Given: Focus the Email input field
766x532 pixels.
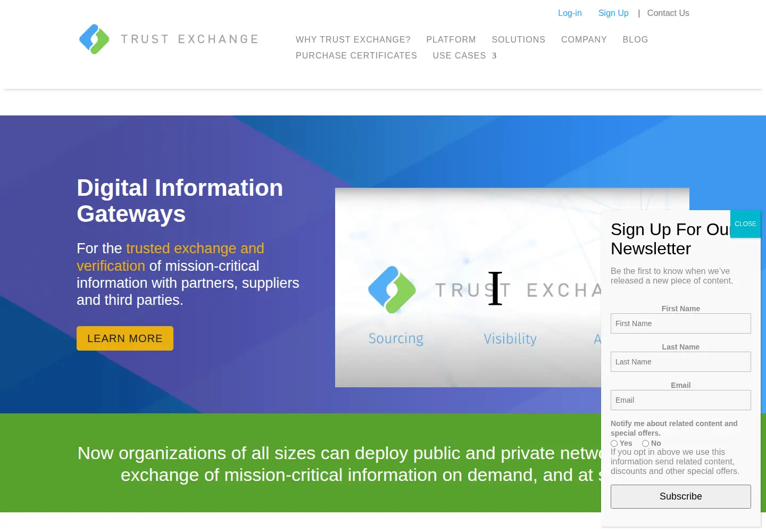Looking at the screenshot, I should coord(681,400).
